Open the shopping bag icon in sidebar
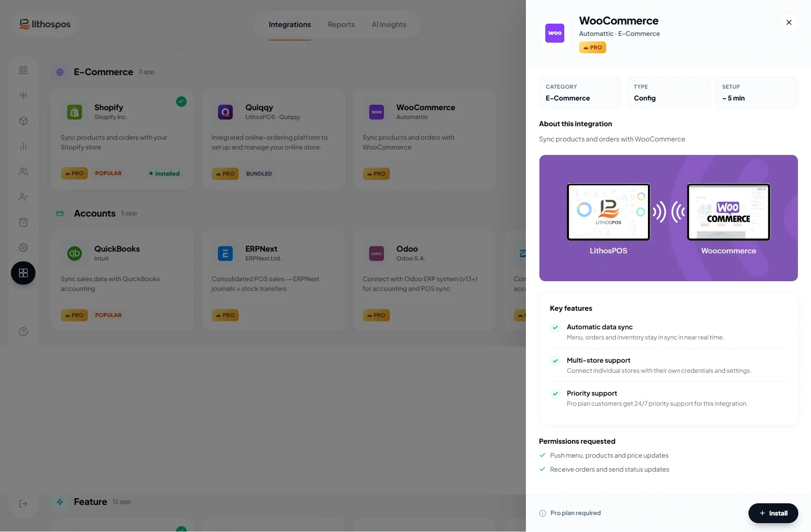The image size is (811, 532). pyautogui.click(x=23, y=222)
